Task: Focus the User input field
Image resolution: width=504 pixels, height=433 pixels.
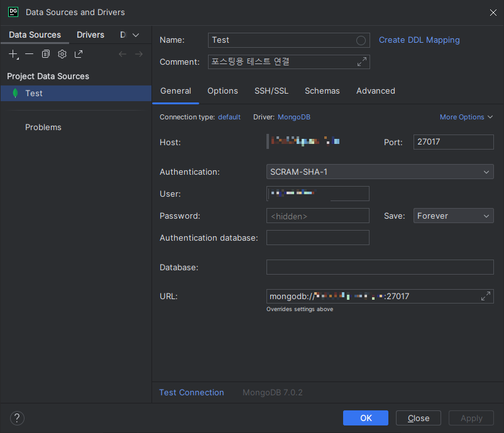Action: 318,194
